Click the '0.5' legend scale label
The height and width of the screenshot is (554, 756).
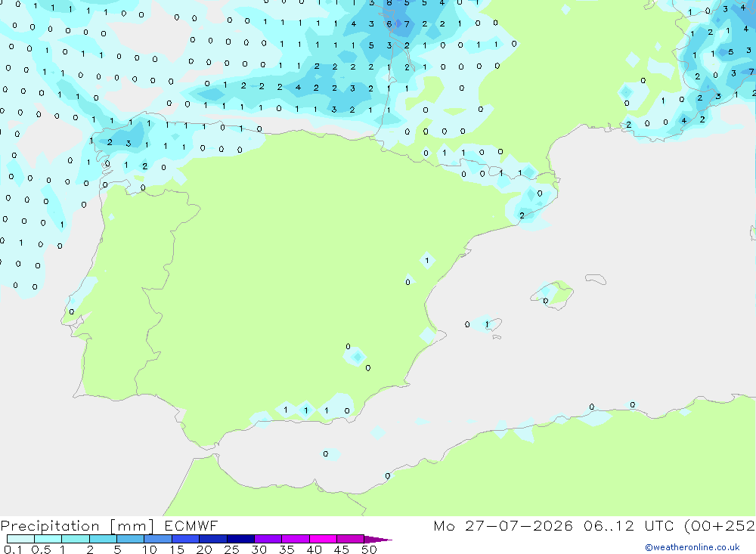(x=41, y=549)
